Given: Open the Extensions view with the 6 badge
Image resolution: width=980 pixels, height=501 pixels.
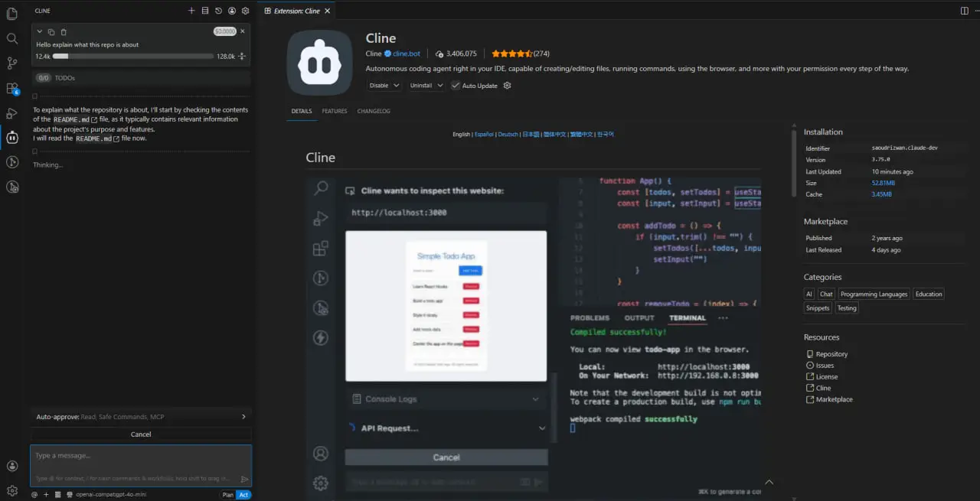Looking at the screenshot, I should point(12,89).
